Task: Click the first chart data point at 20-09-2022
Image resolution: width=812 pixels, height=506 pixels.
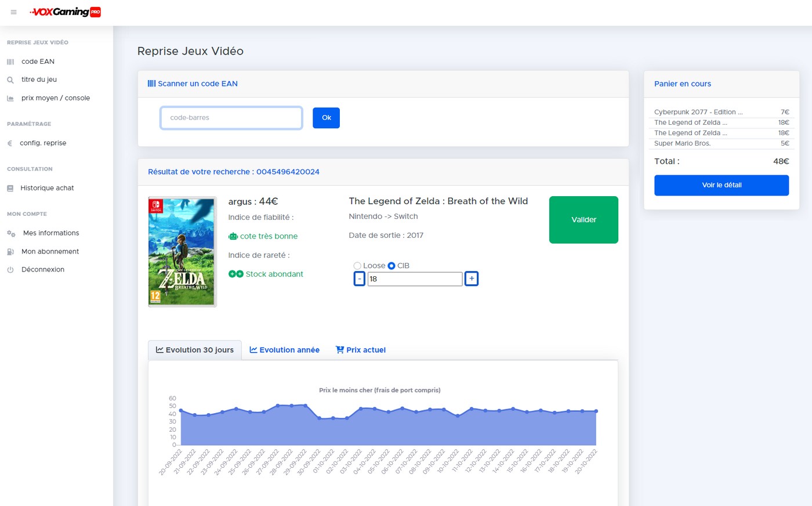Action: pyautogui.click(x=181, y=410)
